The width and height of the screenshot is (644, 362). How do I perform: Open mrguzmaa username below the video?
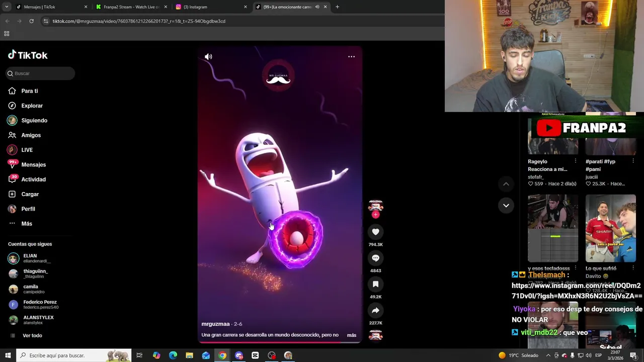click(x=215, y=324)
